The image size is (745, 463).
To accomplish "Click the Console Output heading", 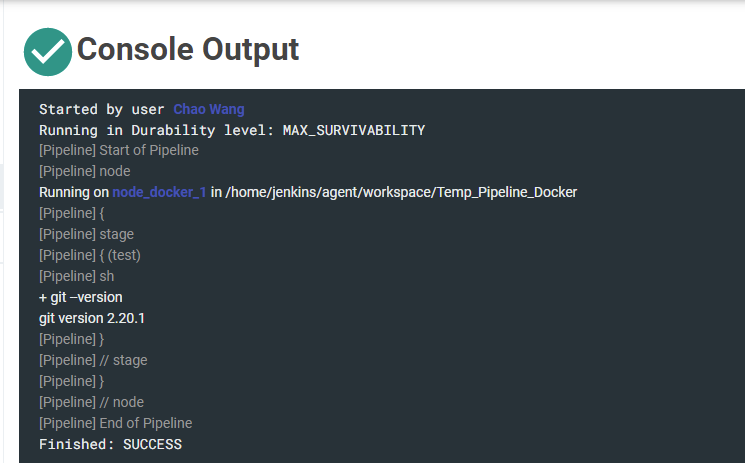I will pyautogui.click(x=188, y=49).
